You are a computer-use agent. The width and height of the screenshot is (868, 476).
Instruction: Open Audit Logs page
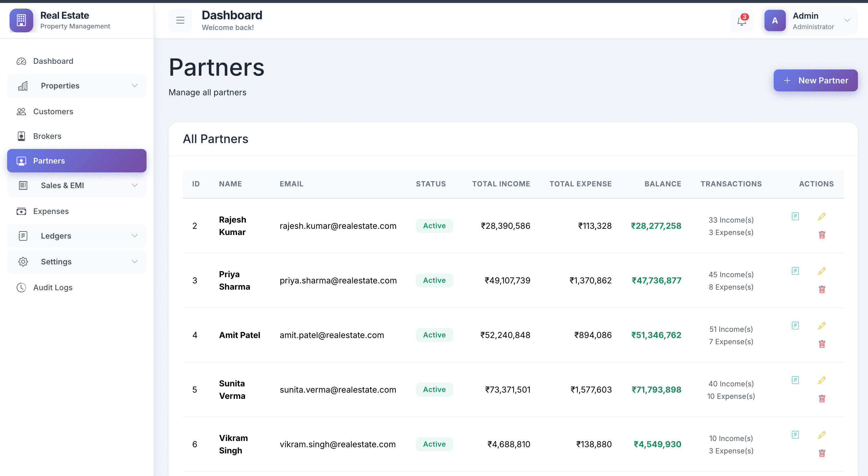point(53,288)
